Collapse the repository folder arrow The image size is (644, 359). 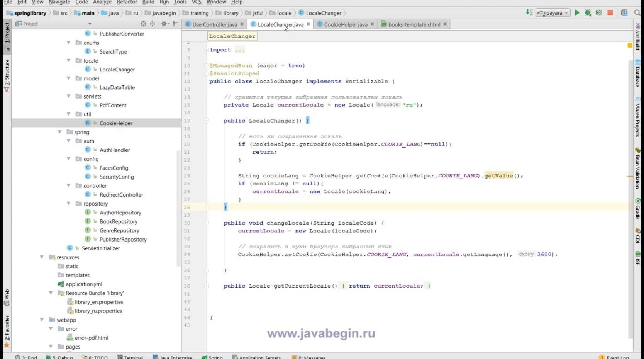click(69, 203)
